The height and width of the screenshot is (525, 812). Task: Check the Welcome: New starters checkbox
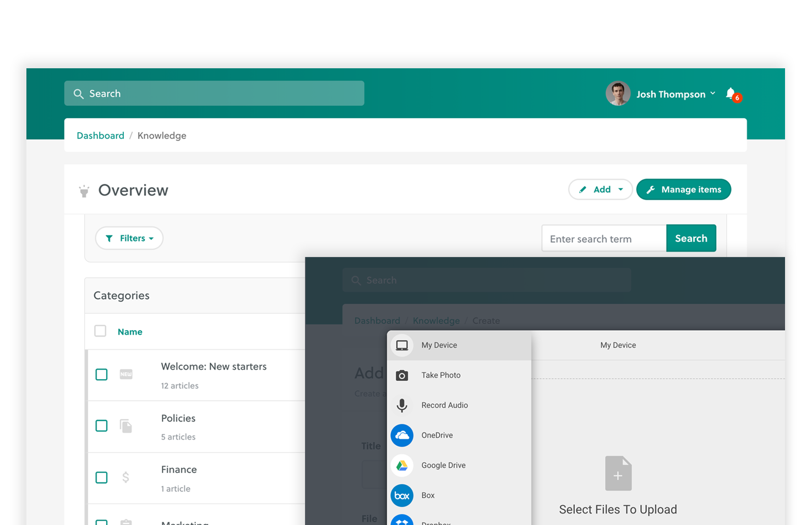point(101,375)
